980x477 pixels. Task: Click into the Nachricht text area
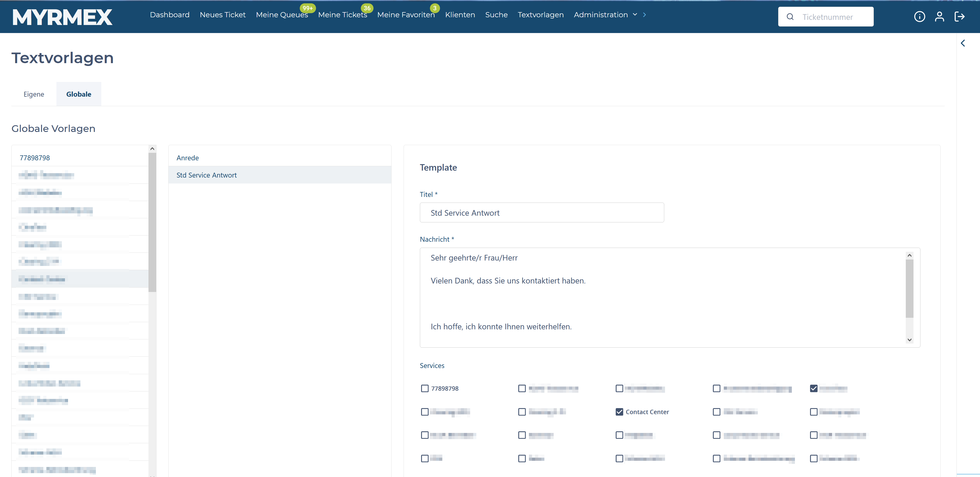(x=670, y=297)
